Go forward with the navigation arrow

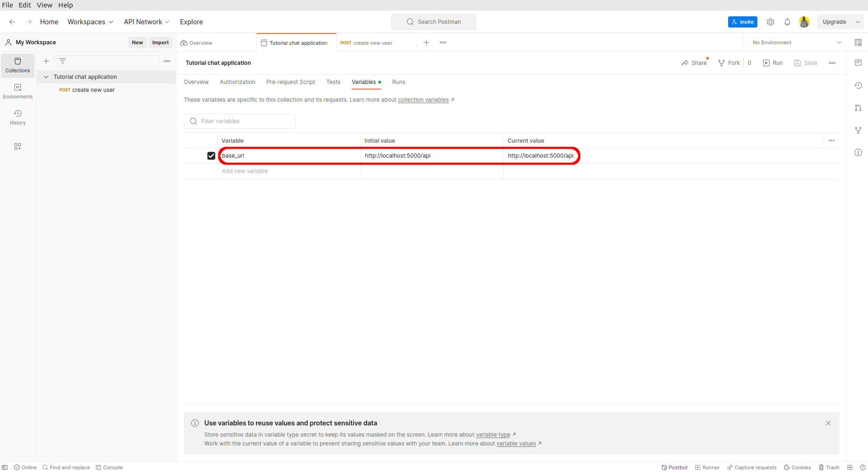tap(29, 22)
